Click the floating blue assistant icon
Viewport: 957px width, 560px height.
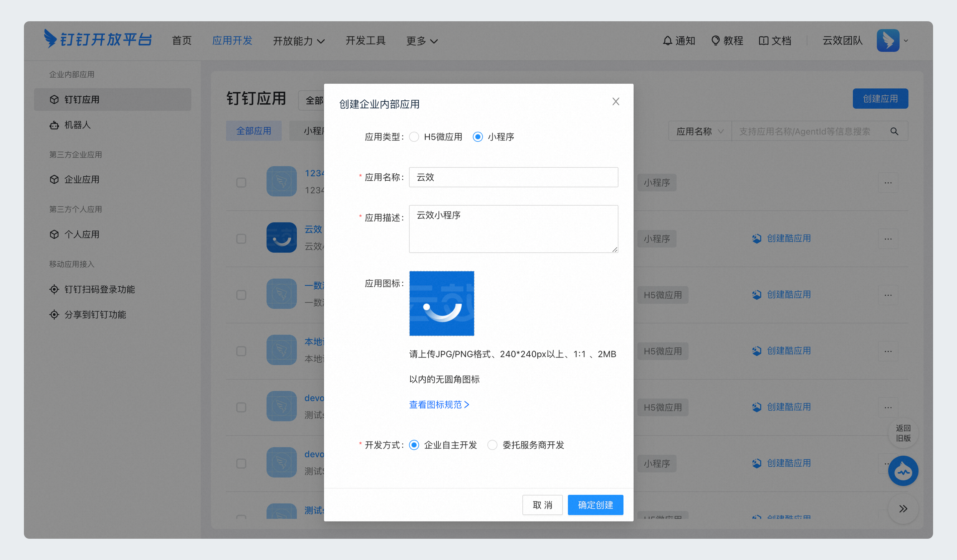[903, 471]
